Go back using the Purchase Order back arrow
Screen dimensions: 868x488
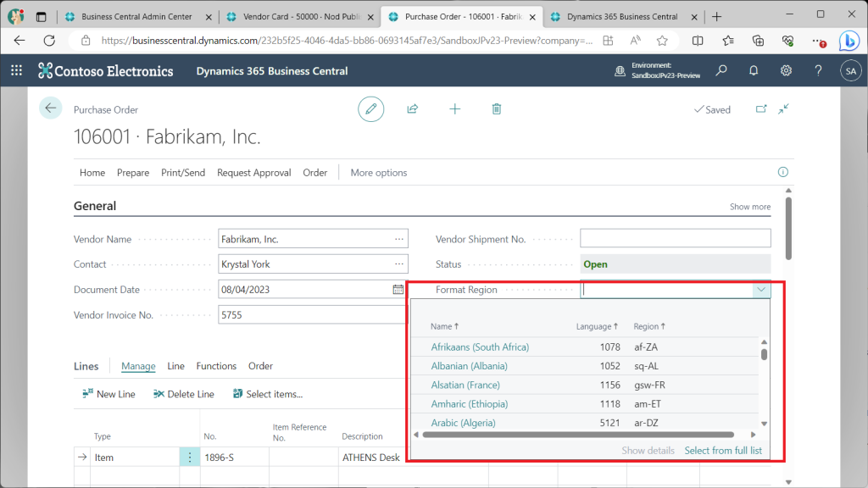pyautogui.click(x=50, y=108)
